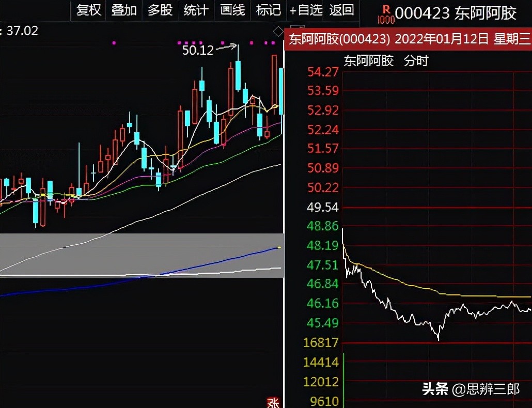Click the 50.89 price axis label
532x408 pixels.
coord(323,168)
